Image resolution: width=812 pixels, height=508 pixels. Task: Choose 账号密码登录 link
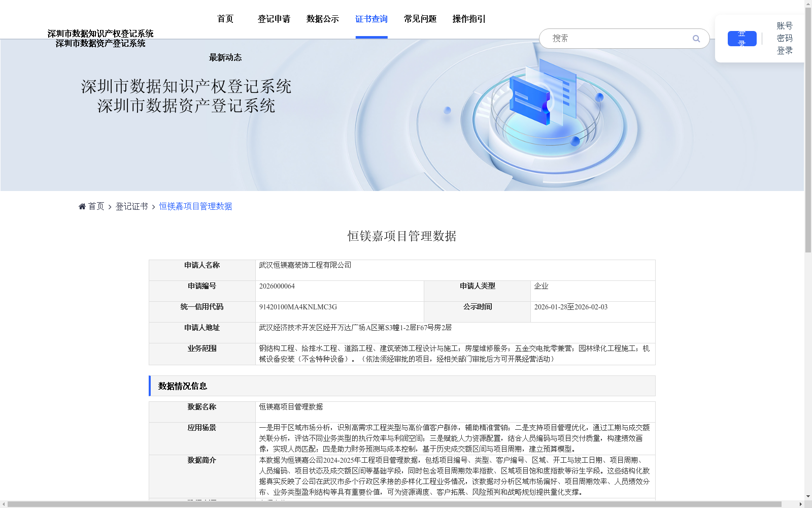[785, 38]
